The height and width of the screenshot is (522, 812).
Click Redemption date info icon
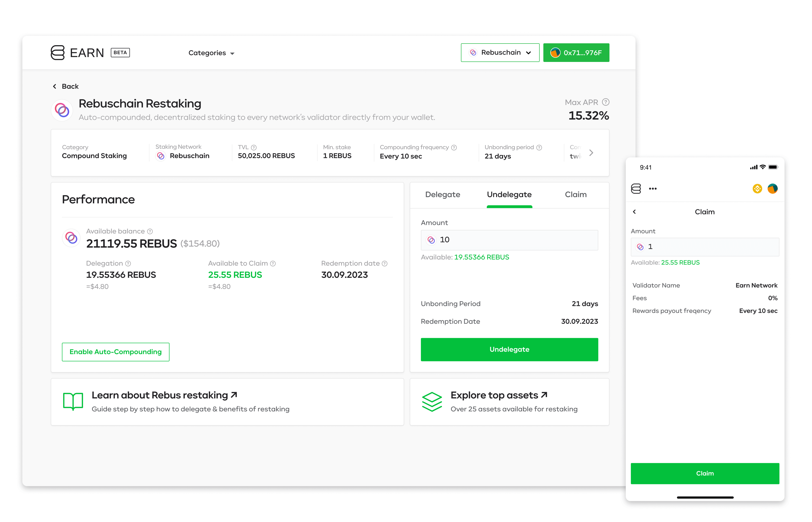pos(384,263)
